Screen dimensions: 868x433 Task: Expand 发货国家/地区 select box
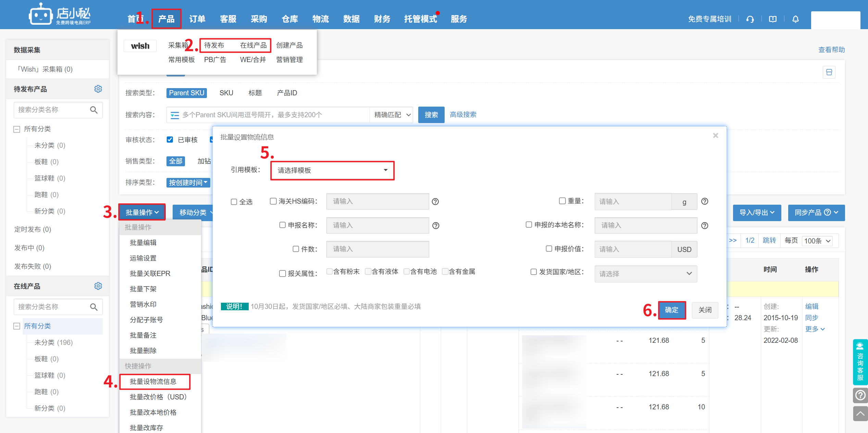645,274
